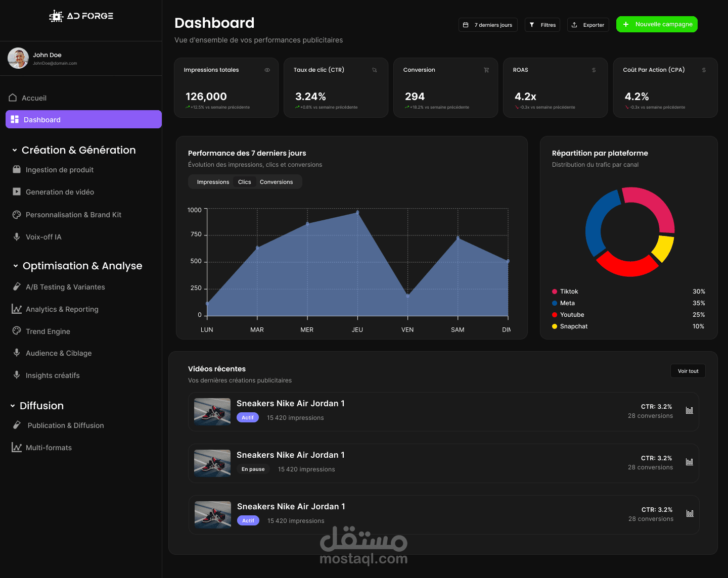Open the second Sneakers video thumbnail

[212, 463]
